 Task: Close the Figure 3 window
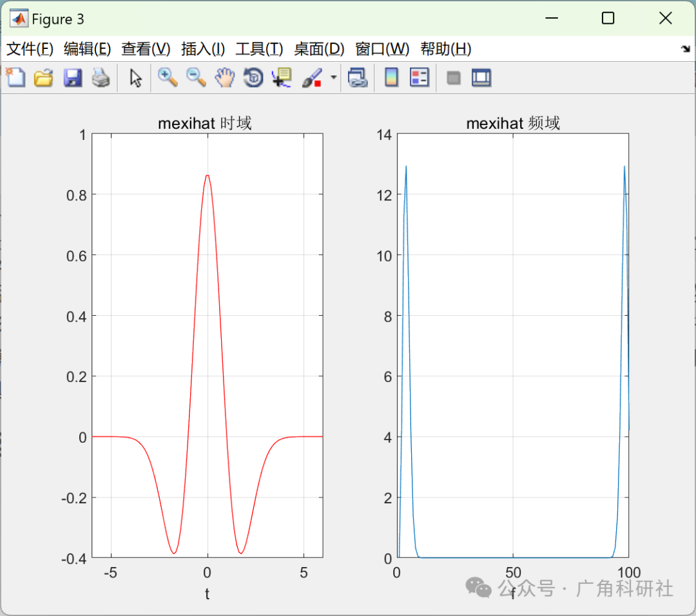pos(665,18)
